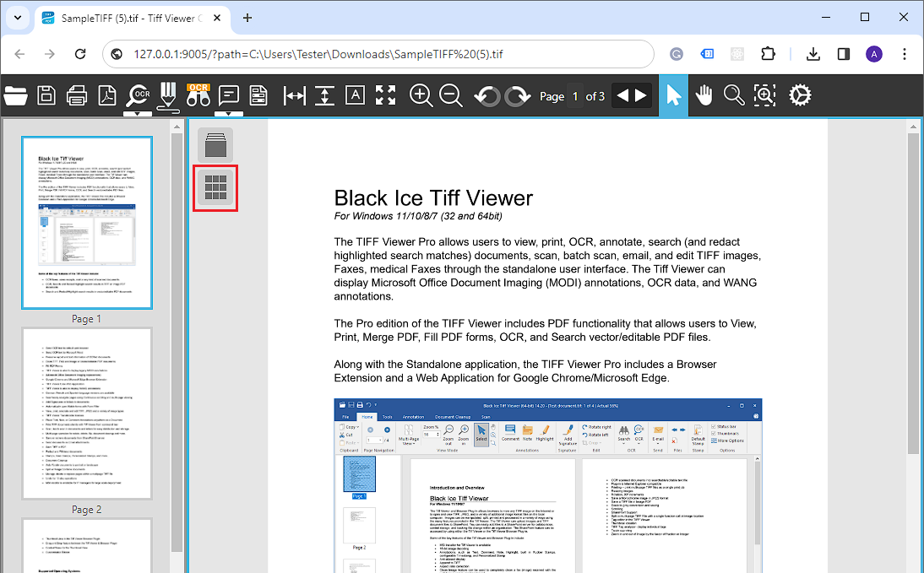Export the document as PDF

point(107,95)
